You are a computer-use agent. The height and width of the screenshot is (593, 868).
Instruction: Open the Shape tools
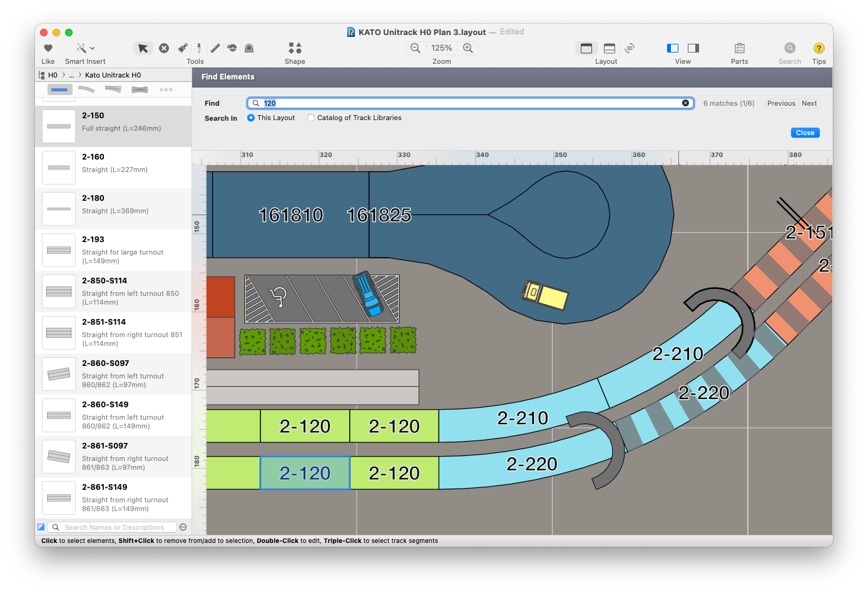[295, 48]
